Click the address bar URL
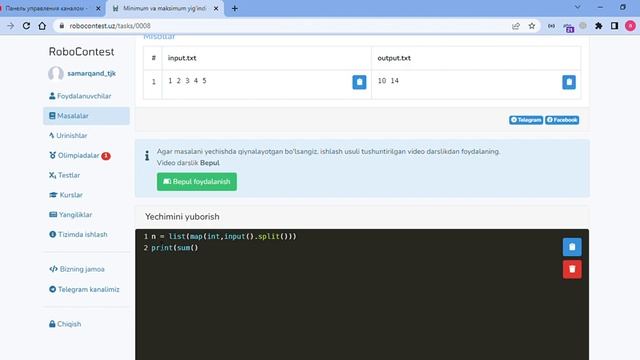Viewport: 640px width, 360px height. click(x=110, y=26)
